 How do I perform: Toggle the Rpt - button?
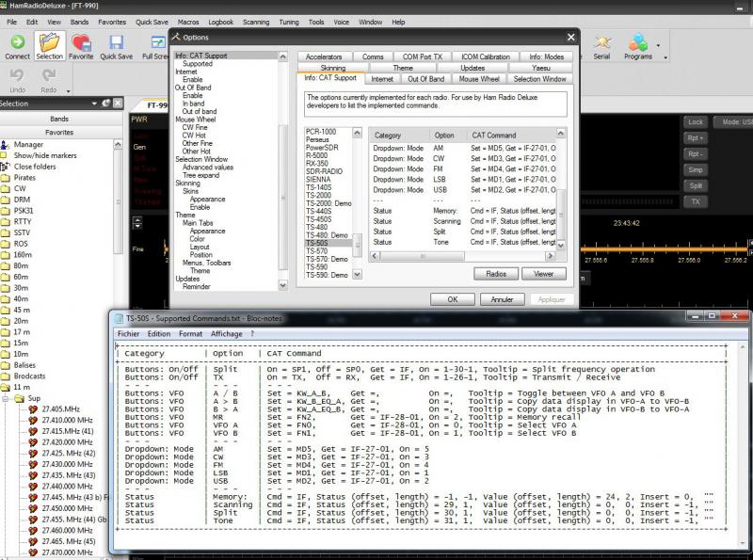pos(695,154)
